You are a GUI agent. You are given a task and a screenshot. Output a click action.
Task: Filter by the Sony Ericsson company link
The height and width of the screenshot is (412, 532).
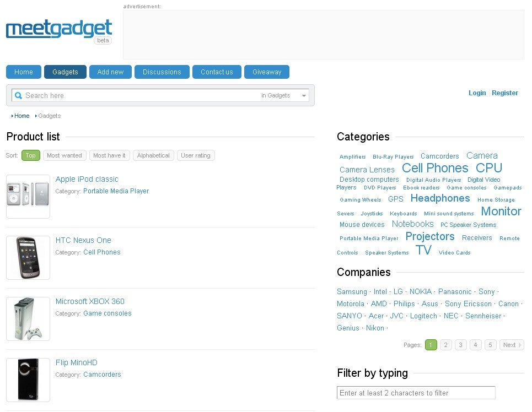pos(468,304)
